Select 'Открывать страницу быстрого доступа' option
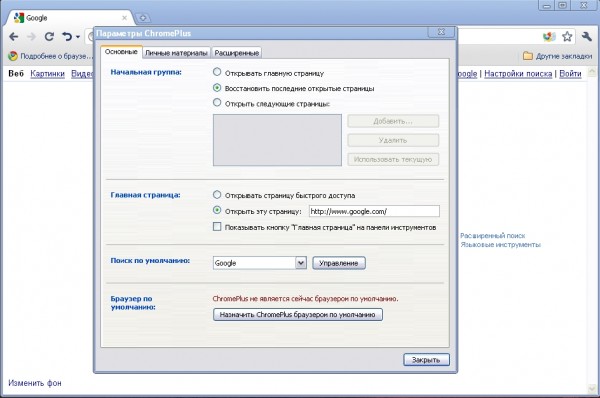 click(217, 194)
